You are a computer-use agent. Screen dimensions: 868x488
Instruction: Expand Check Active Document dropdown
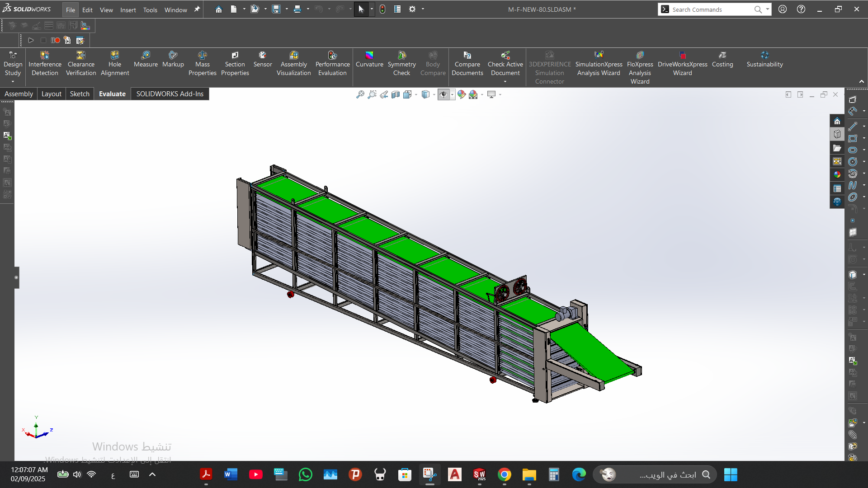pyautogui.click(x=505, y=82)
